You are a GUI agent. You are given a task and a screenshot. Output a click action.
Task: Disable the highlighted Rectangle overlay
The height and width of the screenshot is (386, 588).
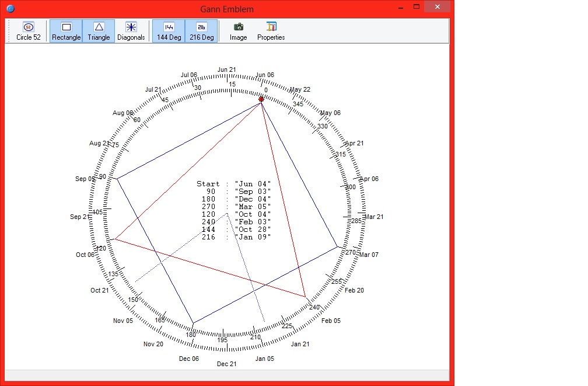(x=66, y=30)
